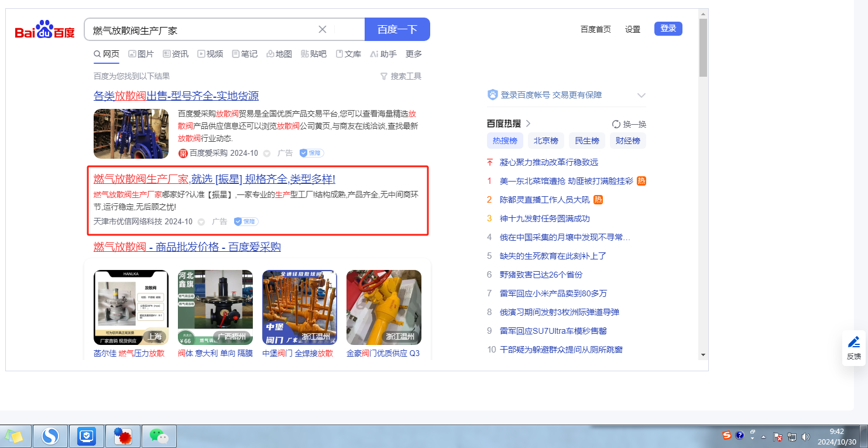Open dropdown arrow beside 天津市优信网络科技 2024-10

coord(201,222)
